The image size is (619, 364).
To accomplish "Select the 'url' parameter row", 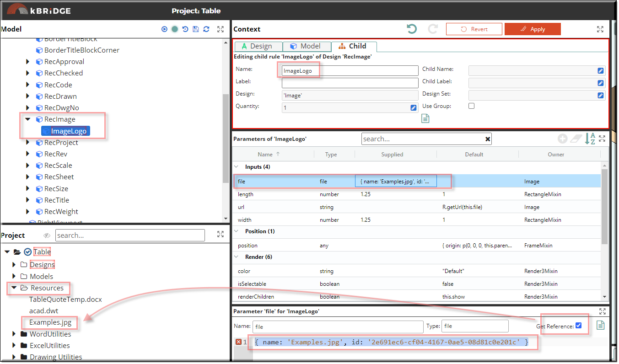I will tap(416, 207).
